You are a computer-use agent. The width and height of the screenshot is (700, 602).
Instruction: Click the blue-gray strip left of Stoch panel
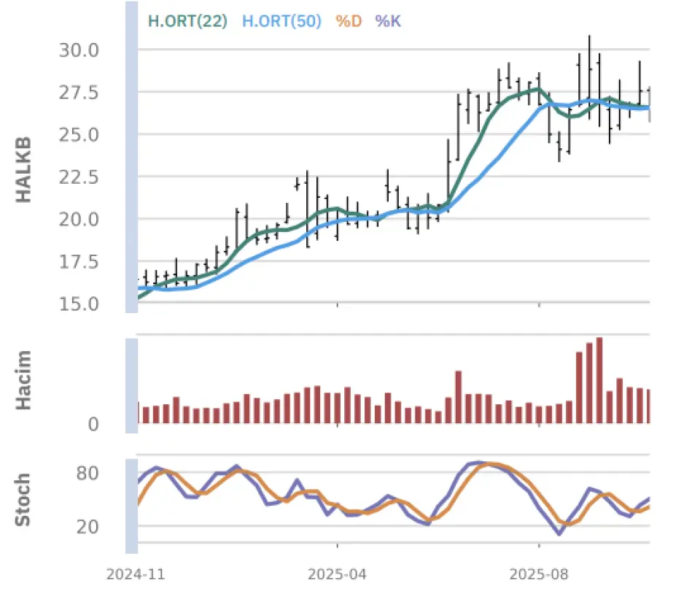tap(131, 506)
